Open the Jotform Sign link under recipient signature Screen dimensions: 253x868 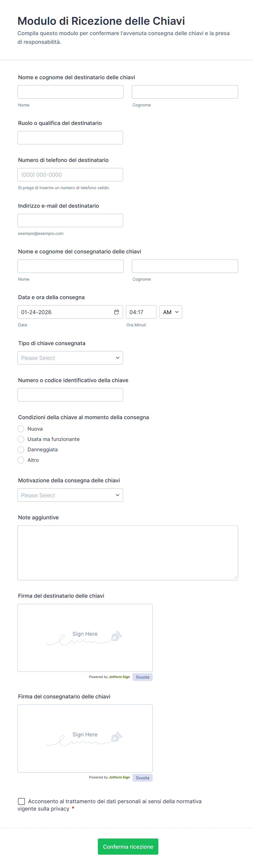click(x=119, y=677)
